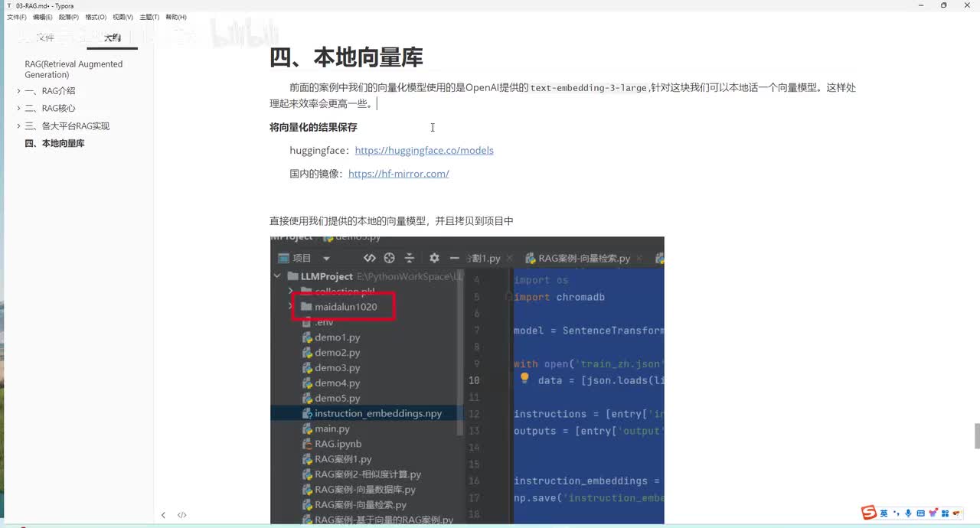980x528 pixels.
Task: Maximize the Typora window
Action: pyautogui.click(x=943, y=5)
